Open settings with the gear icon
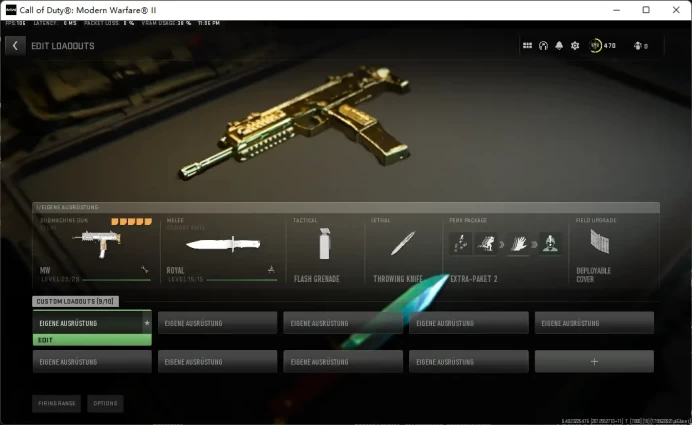Viewport: 692px width, 425px height. coord(575,45)
